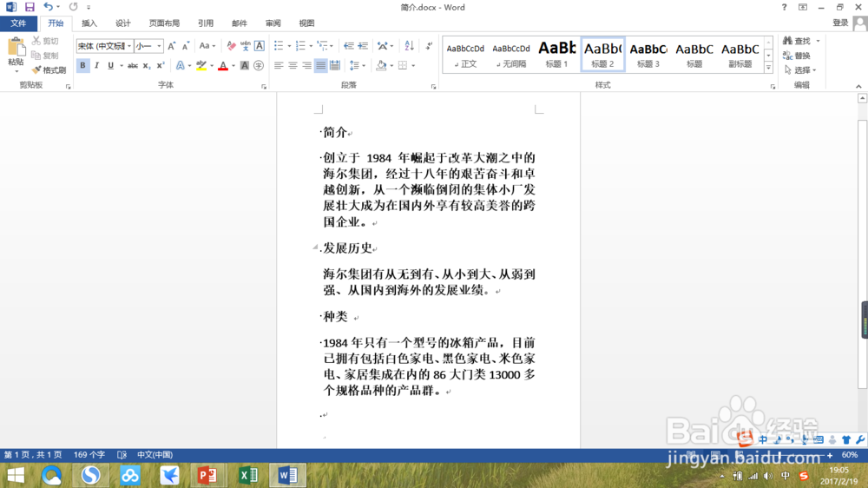The width and height of the screenshot is (868, 488).
Task: Open the Find 查找 dropdown arrow
Action: coord(818,41)
